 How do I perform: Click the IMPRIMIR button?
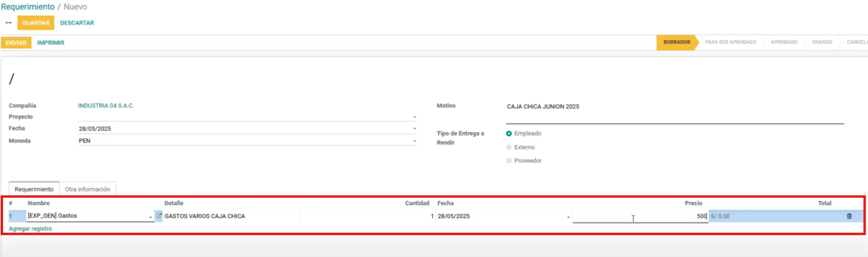point(51,43)
